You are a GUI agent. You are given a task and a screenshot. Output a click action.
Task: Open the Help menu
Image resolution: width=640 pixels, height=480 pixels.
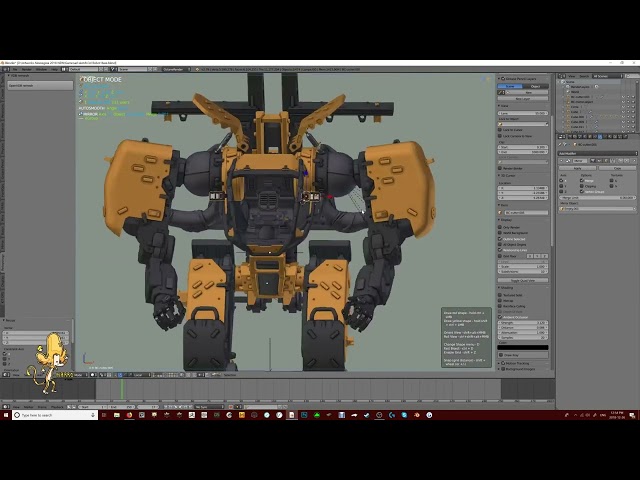[54, 69]
